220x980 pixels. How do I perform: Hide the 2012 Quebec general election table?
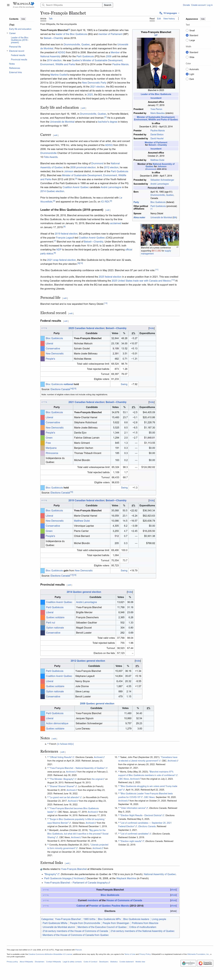(x=138, y=661)
